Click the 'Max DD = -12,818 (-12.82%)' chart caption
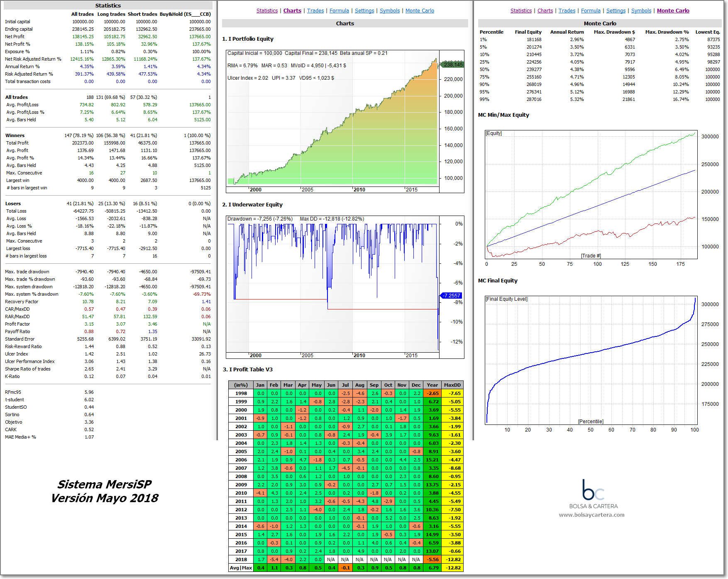 332,219
